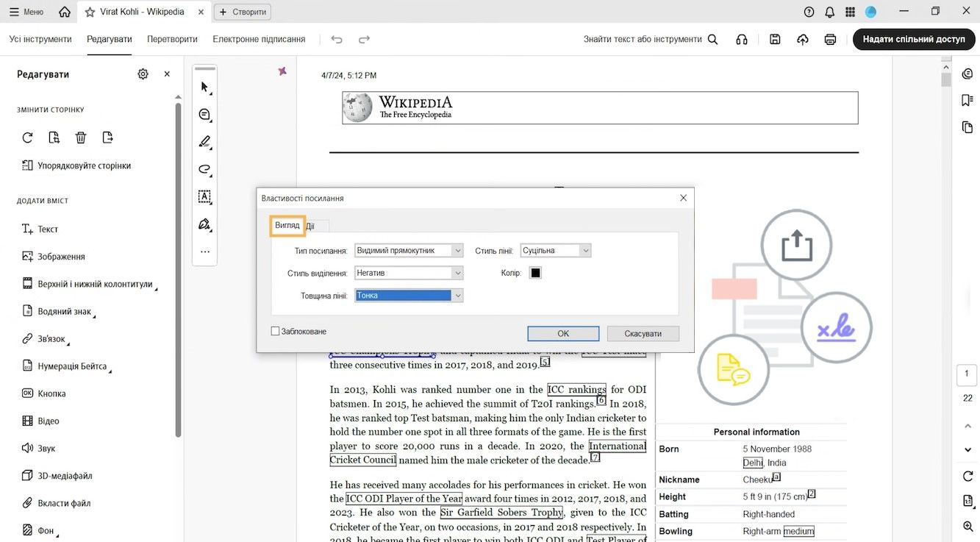The height and width of the screenshot is (542, 980).
Task: Expand Водяний знак options
Action: pyautogui.click(x=59, y=312)
